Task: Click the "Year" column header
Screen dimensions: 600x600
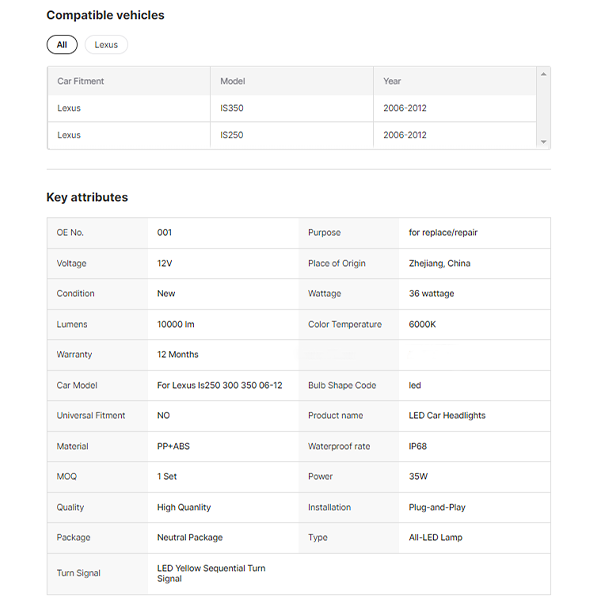Action: 393,81
